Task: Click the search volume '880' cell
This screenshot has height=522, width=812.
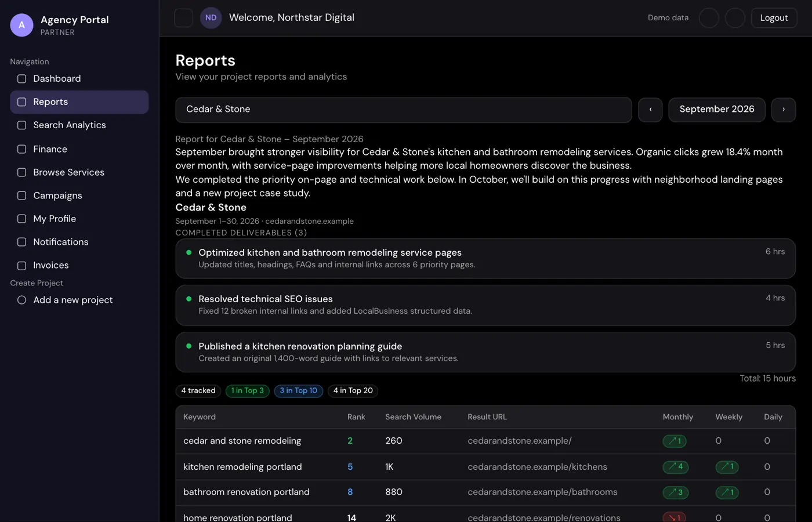Action: tap(394, 492)
